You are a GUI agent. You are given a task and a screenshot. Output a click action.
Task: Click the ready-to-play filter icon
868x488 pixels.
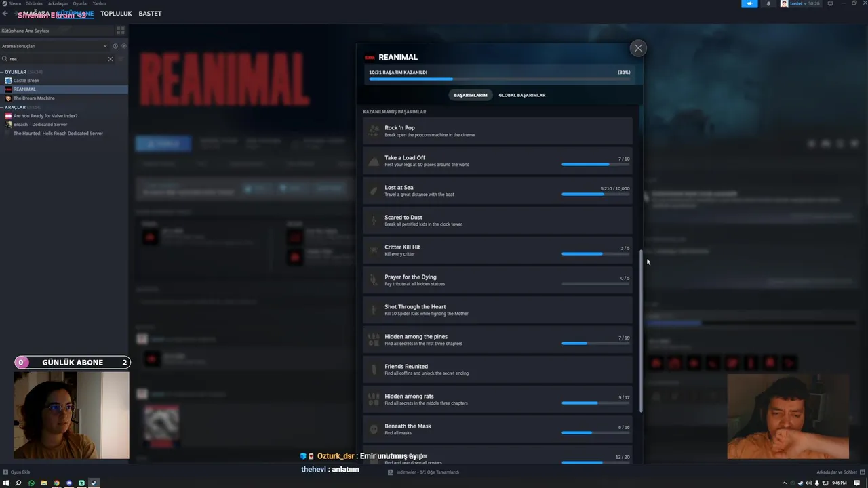[123, 46]
